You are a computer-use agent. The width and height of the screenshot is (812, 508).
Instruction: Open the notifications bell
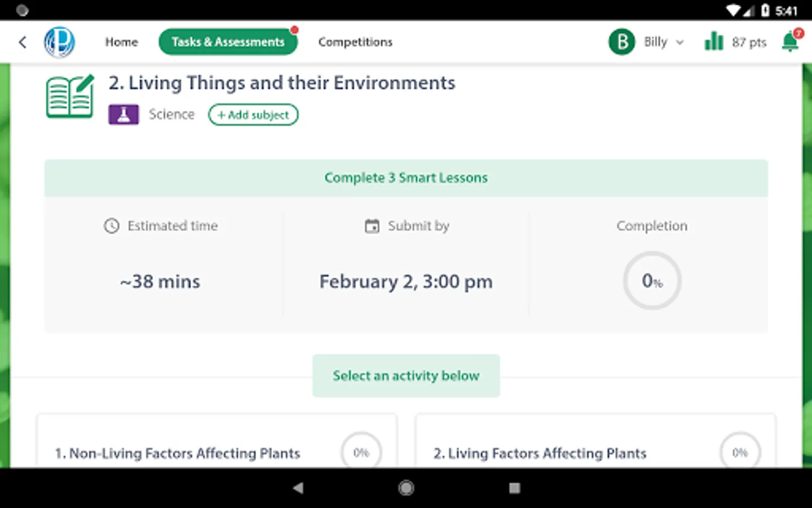coord(791,42)
